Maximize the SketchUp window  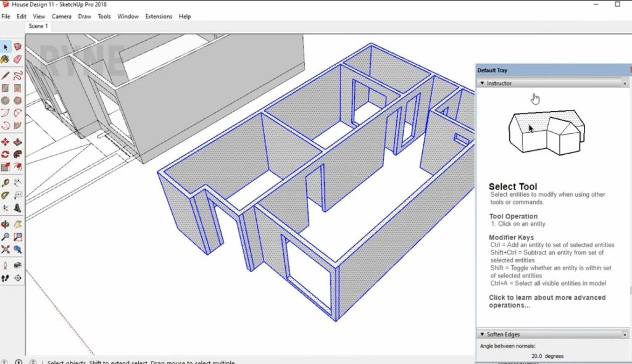(x=617, y=4)
